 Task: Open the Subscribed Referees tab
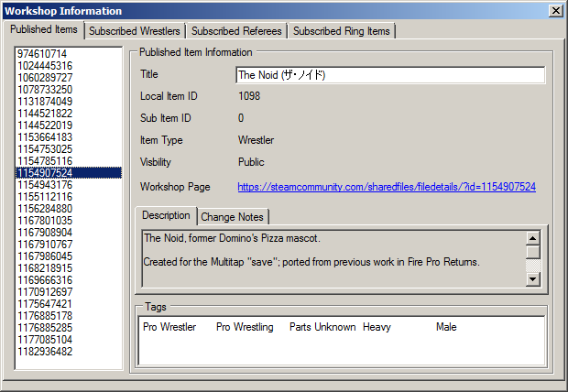pyautogui.click(x=236, y=31)
